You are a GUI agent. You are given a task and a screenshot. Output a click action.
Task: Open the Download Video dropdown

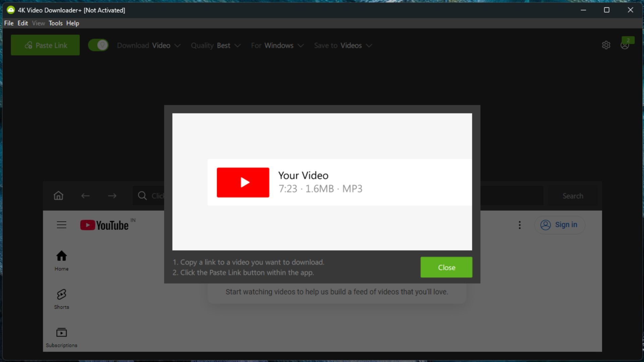point(149,46)
